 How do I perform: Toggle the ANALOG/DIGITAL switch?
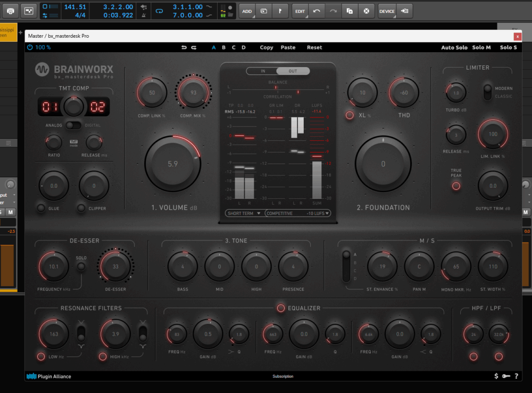tap(73, 126)
